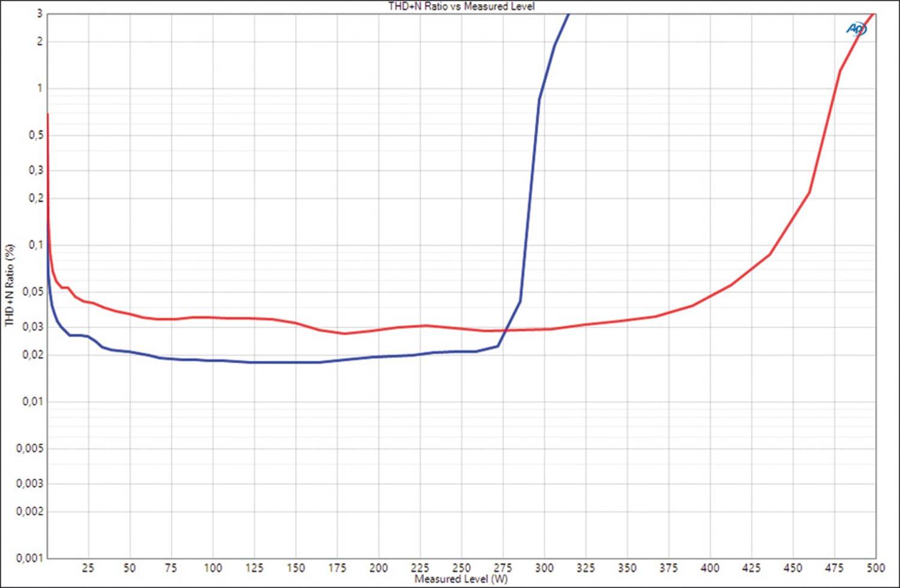Click the y-axis tick value 0,2

[x=36, y=198]
